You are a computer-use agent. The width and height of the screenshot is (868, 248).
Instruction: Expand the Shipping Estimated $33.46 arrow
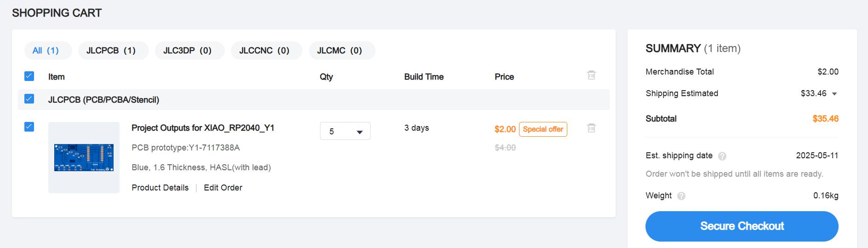(x=834, y=94)
